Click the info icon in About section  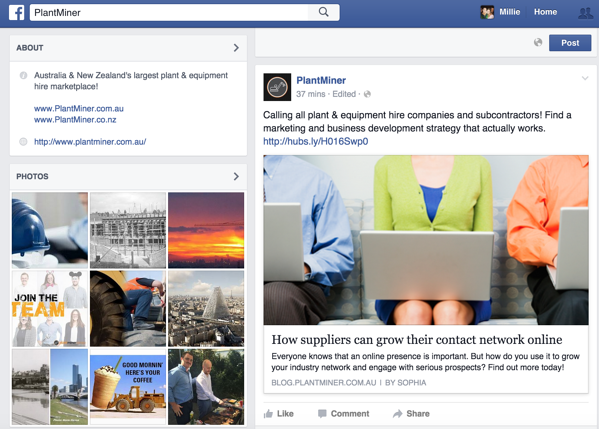23,75
